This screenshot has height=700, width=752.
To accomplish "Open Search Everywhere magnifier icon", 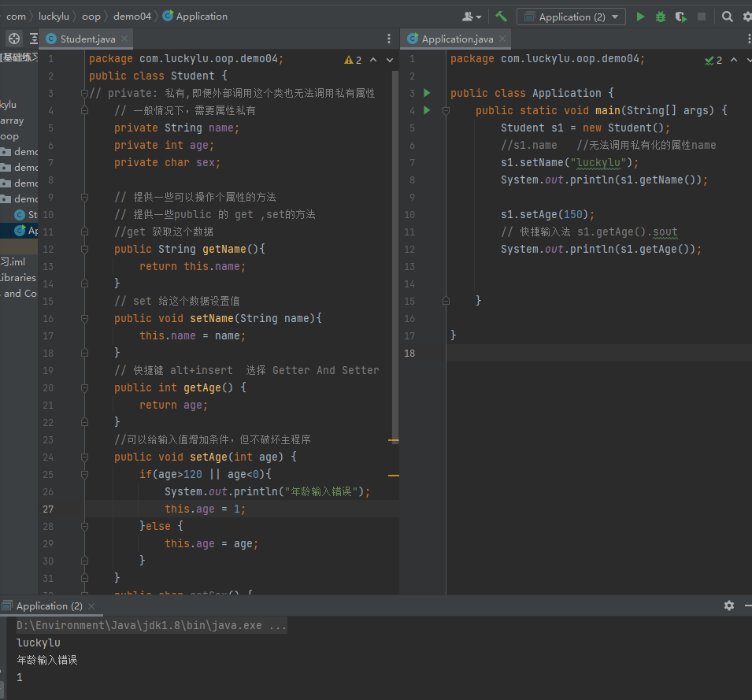I will pos(727,17).
